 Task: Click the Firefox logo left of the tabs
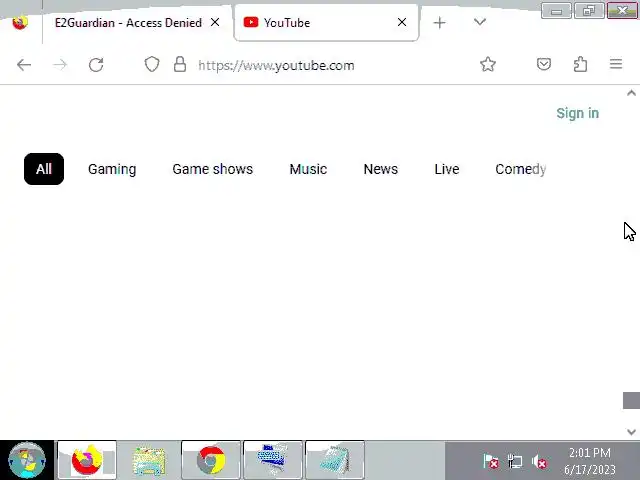pos(20,22)
